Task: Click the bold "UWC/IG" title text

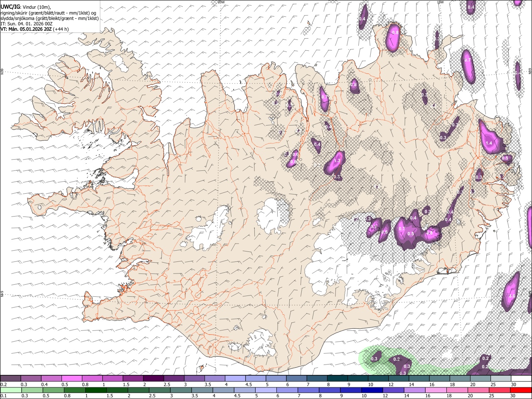Action: [10, 6]
